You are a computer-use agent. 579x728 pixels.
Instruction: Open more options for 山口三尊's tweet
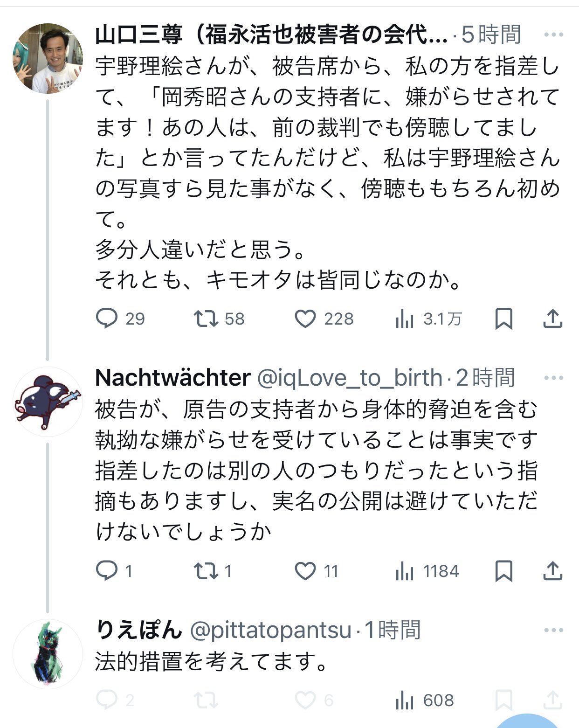click(554, 35)
